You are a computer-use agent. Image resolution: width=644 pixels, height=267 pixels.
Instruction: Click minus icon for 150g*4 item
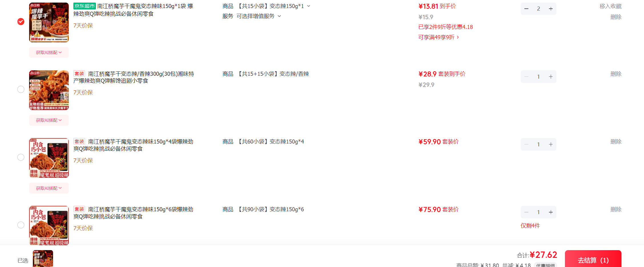[526, 144]
